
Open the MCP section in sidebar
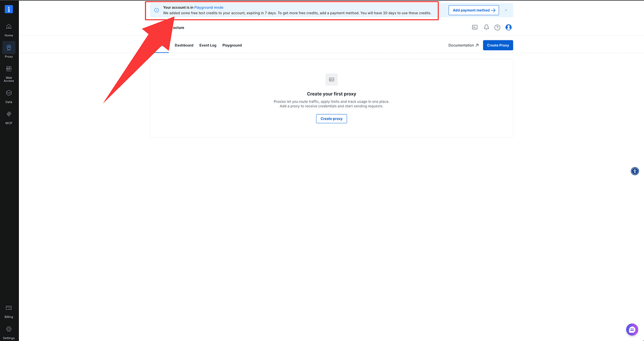(x=9, y=116)
